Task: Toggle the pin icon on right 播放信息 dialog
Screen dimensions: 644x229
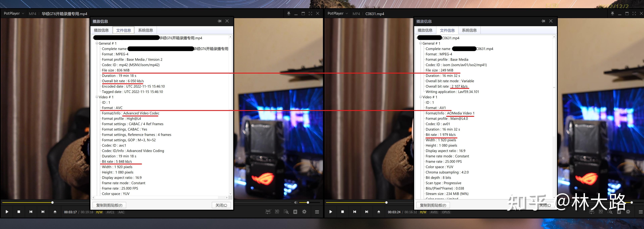Action: pyautogui.click(x=543, y=21)
